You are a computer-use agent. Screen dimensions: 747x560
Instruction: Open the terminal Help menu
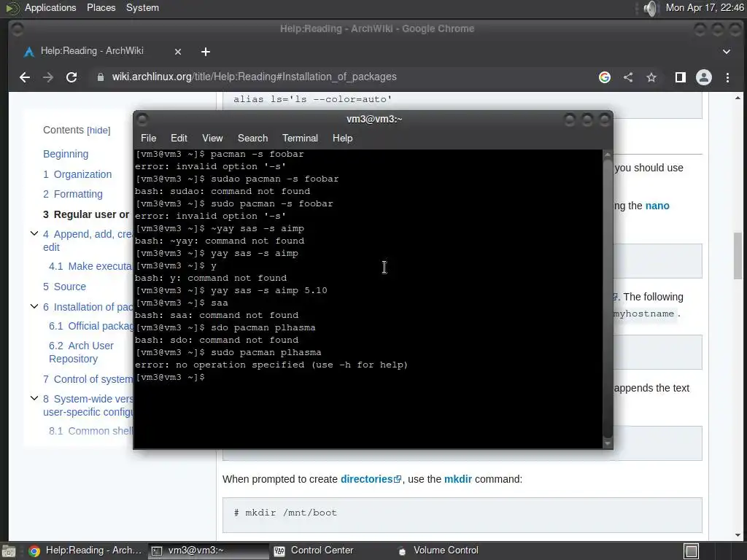(x=342, y=138)
